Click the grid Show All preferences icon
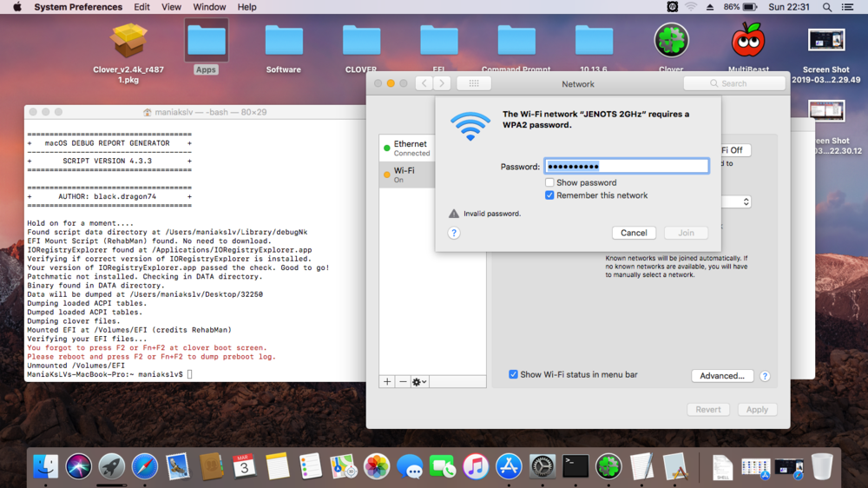Viewport: 868px width, 488px height. click(474, 83)
